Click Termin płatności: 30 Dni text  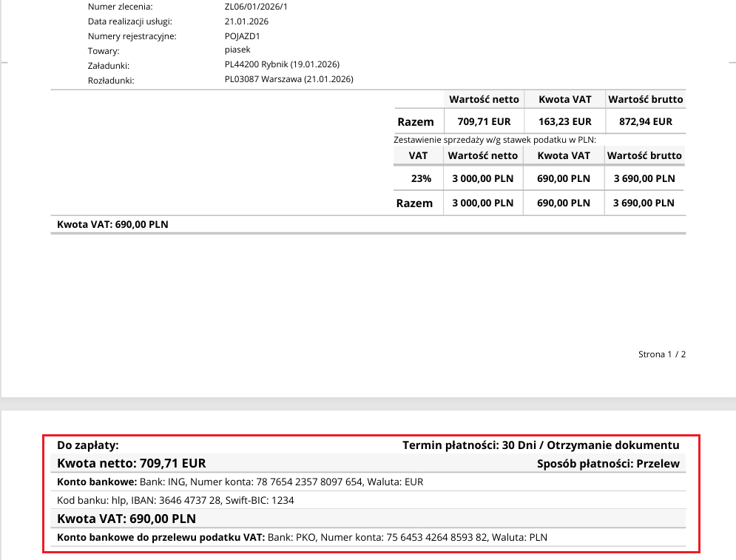(x=470, y=445)
